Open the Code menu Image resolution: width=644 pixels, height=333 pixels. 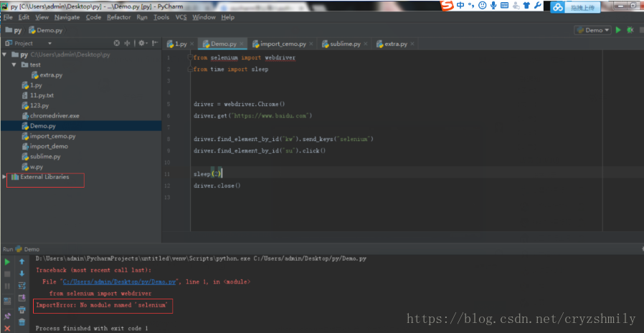pos(93,17)
